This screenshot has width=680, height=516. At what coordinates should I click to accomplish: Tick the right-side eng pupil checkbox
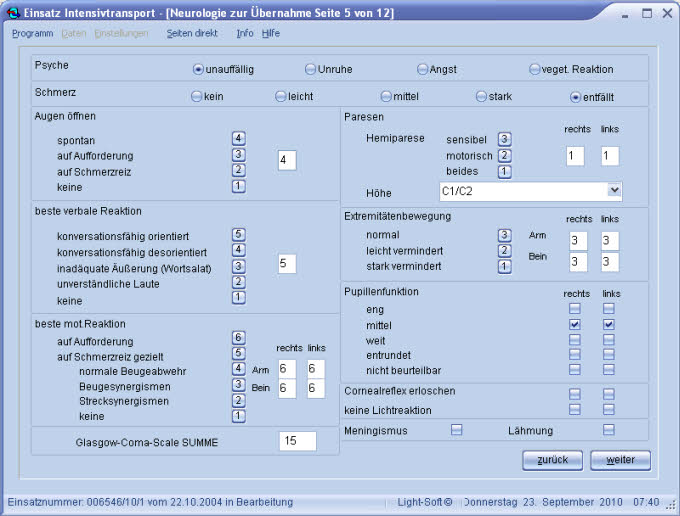click(x=575, y=309)
